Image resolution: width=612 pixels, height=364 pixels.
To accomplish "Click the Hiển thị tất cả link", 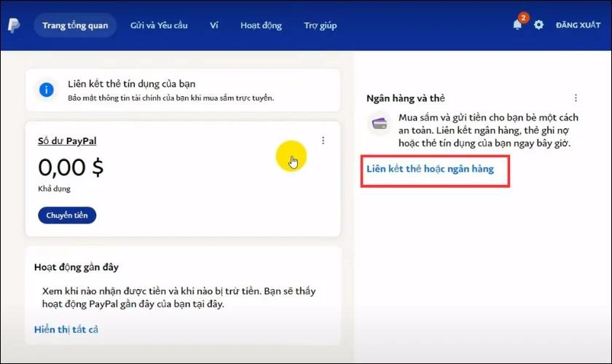I will coord(66,329).
